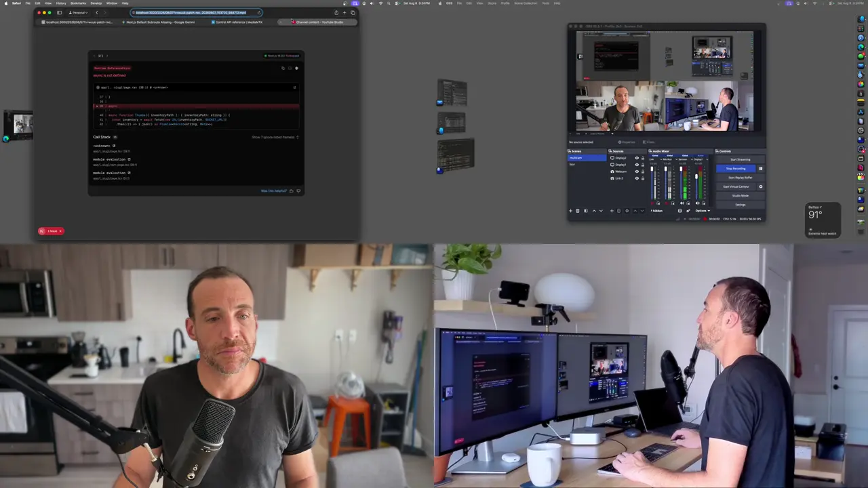Screen dimensions: 868x488
Task: Toggle lock on Webcam source
Action: [x=643, y=171]
